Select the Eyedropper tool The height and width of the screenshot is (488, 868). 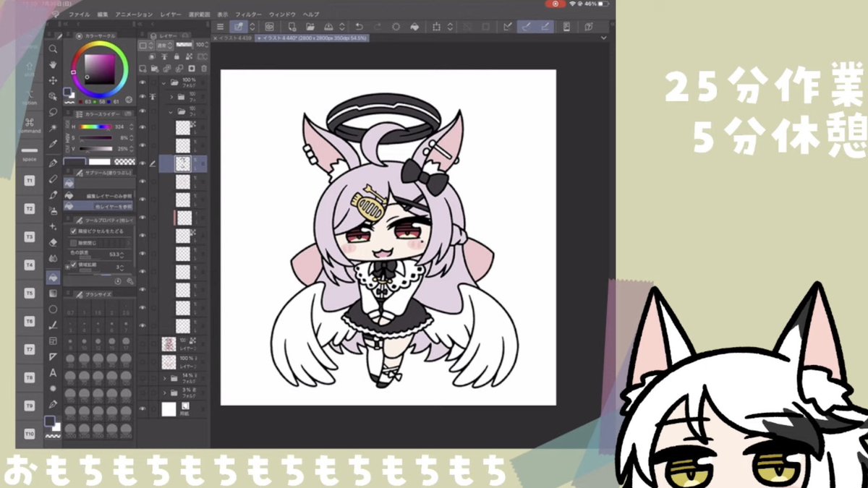click(x=53, y=145)
